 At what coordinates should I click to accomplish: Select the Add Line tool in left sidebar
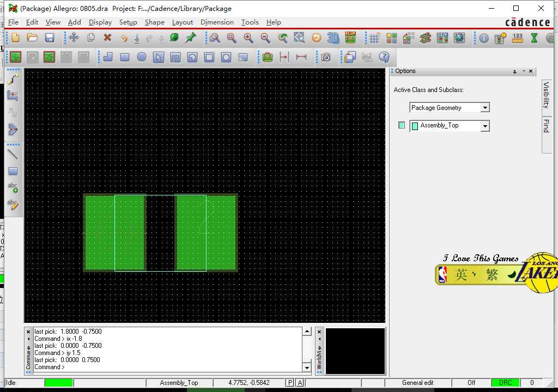[13, 154]
